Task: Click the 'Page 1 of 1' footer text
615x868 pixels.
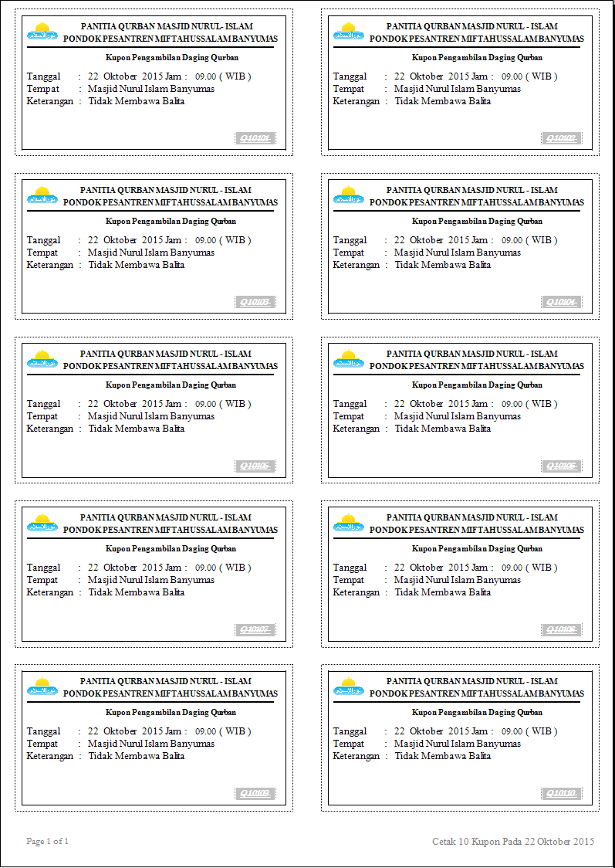Action: pos(48,842)
